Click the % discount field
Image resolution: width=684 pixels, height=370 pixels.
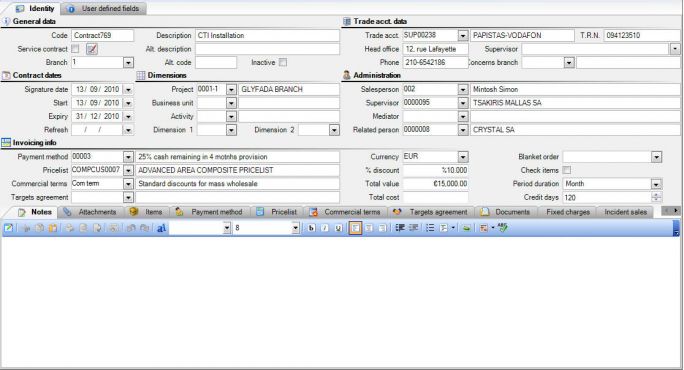435,170
